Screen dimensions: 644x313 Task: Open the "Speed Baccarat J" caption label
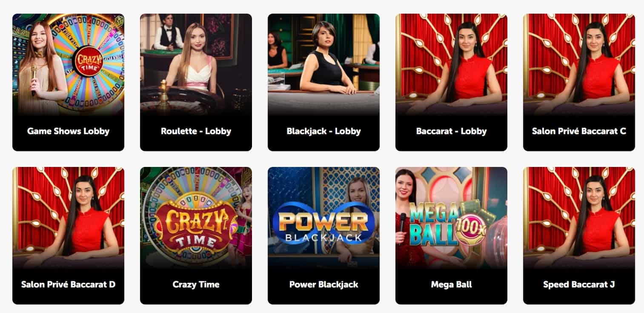point(579,284)
